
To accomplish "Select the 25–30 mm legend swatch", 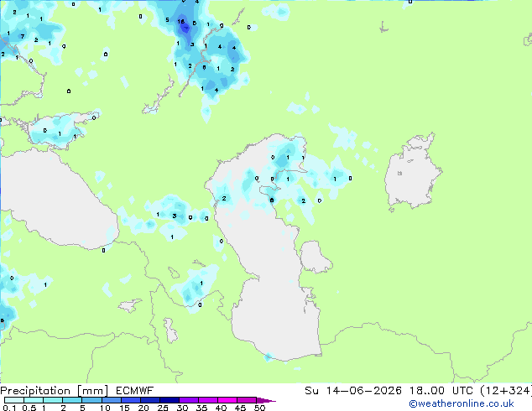I will click(x=169, y=400).
